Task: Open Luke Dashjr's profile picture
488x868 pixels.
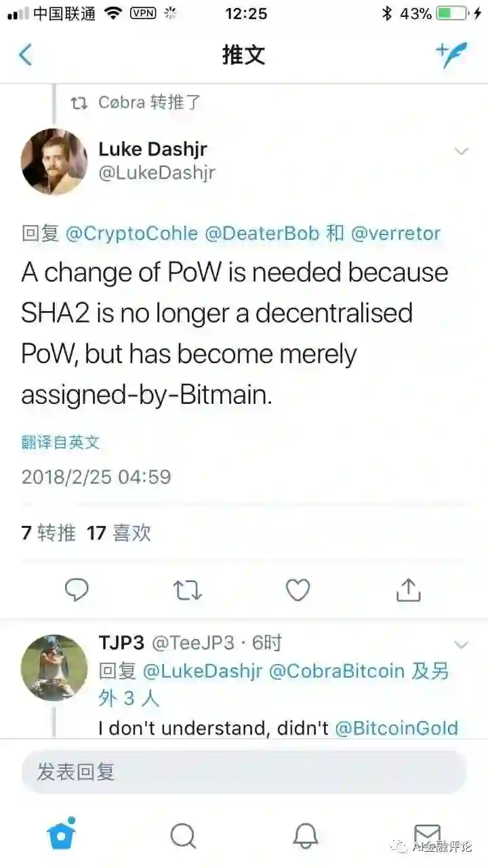Action: click(54, 162)
